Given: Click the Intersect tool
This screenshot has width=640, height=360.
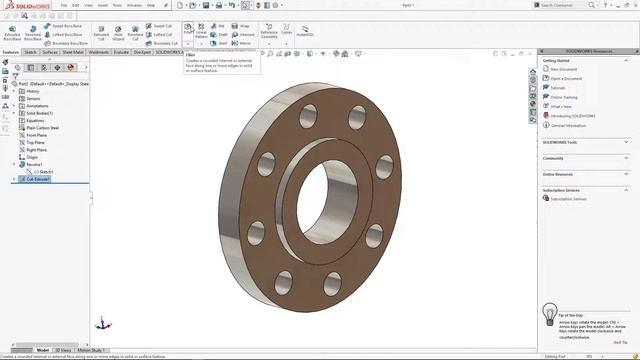Looking at the screenshot, I should click(x=243, y=35).
